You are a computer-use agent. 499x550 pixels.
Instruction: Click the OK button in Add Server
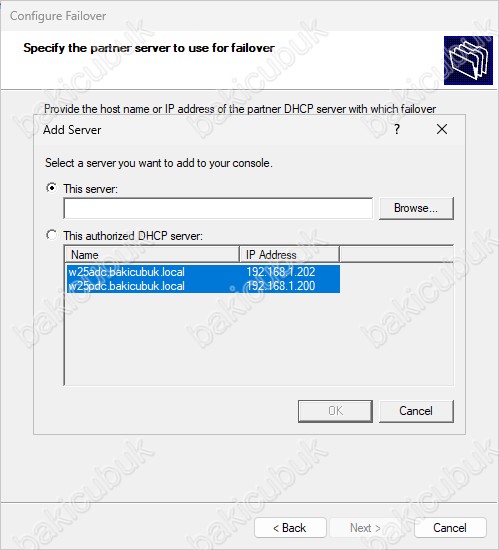coord(335,411)
